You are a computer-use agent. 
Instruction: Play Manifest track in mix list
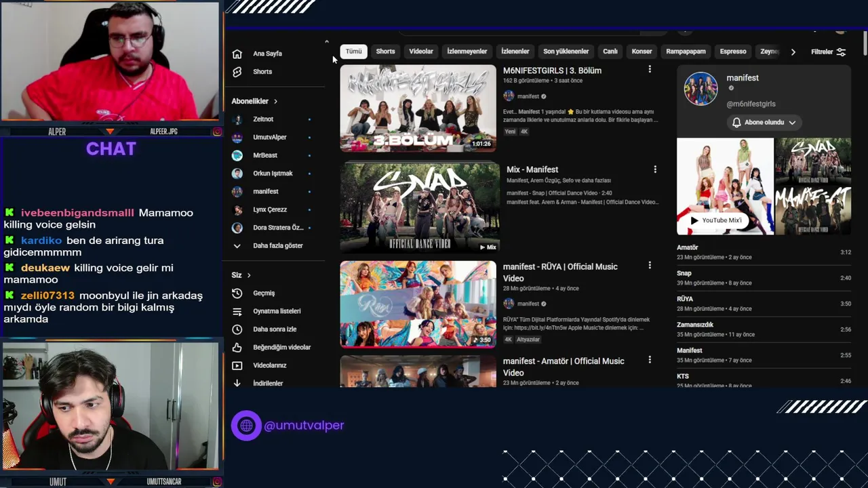point(764,355)
